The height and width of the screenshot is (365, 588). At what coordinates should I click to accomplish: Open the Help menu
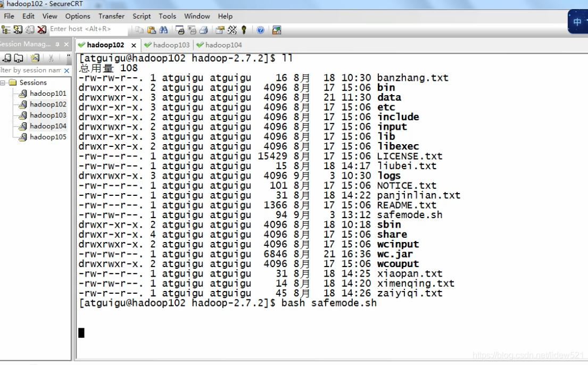[225, 16]
